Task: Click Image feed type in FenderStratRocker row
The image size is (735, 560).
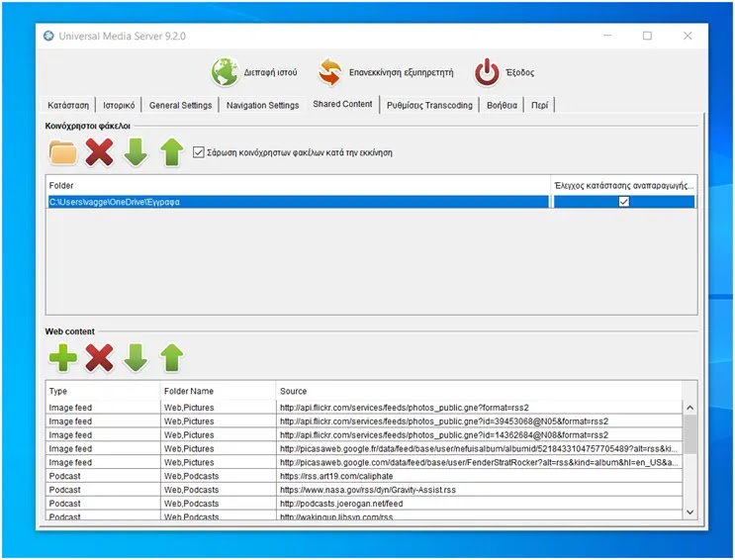Action: pyautogui.click(x=103, y=462)
